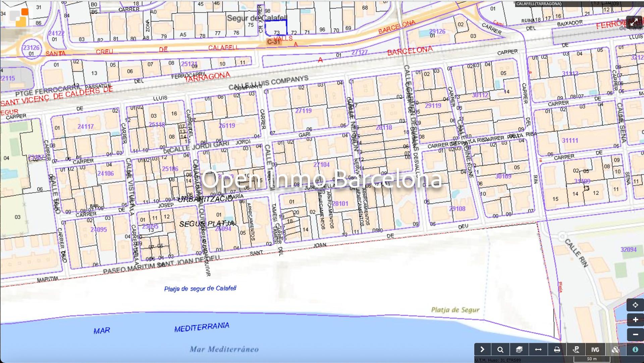The width and height of the screenshot is (644, 363).
Task: Collapse the toolbar with the chevron arrow
Action: (x=482, y=350)
